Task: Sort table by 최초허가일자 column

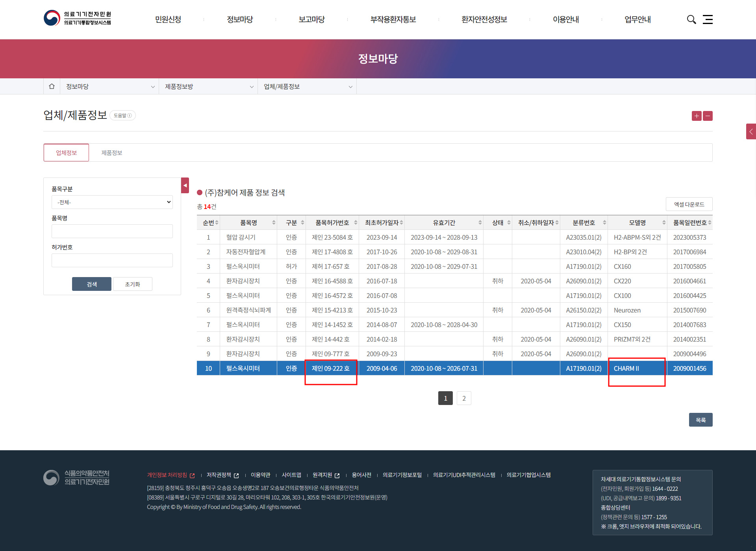Action: point(401,223)
